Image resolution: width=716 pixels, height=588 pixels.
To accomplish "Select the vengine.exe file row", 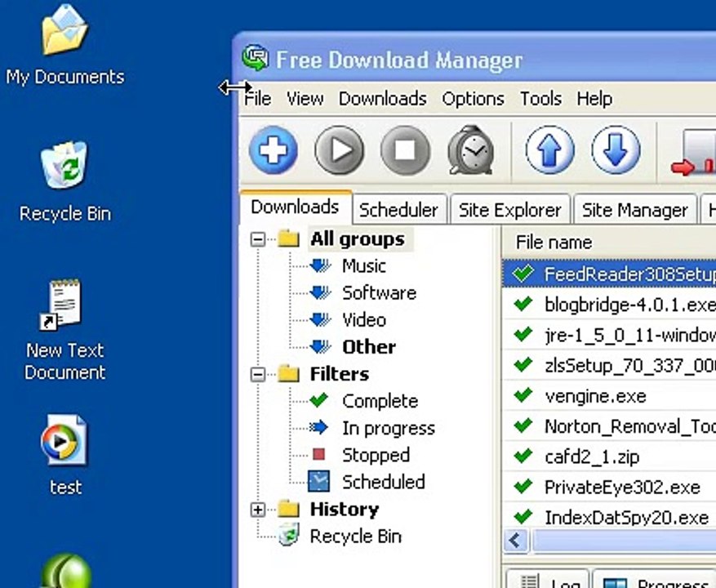I will [x=609, y=395].
